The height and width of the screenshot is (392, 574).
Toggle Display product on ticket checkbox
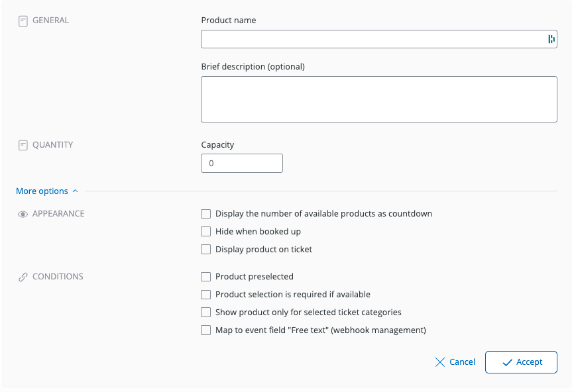(x=206, y=250)
